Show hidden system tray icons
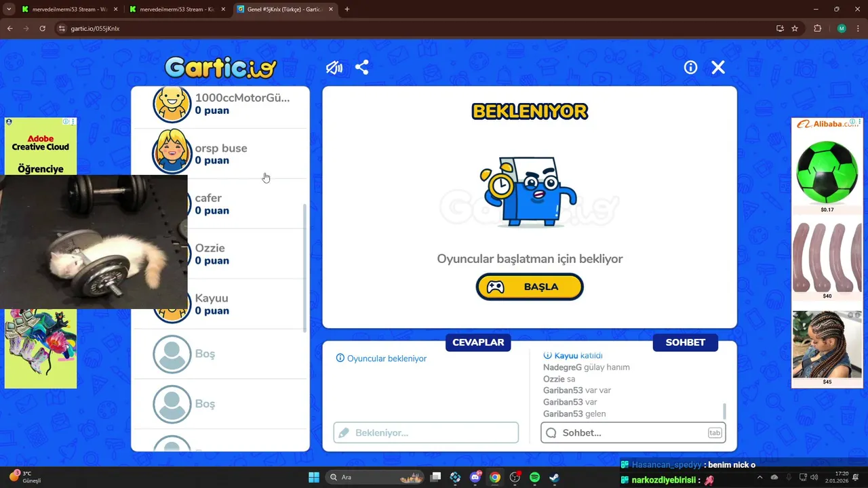Screen dimensions: 868x488 759,477
